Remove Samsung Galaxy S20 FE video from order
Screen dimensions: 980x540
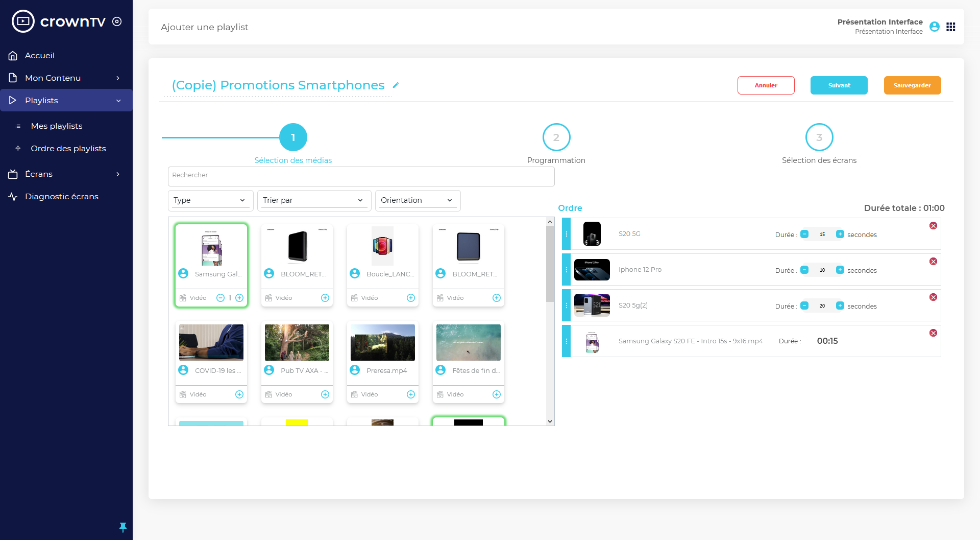coord(933,333)
